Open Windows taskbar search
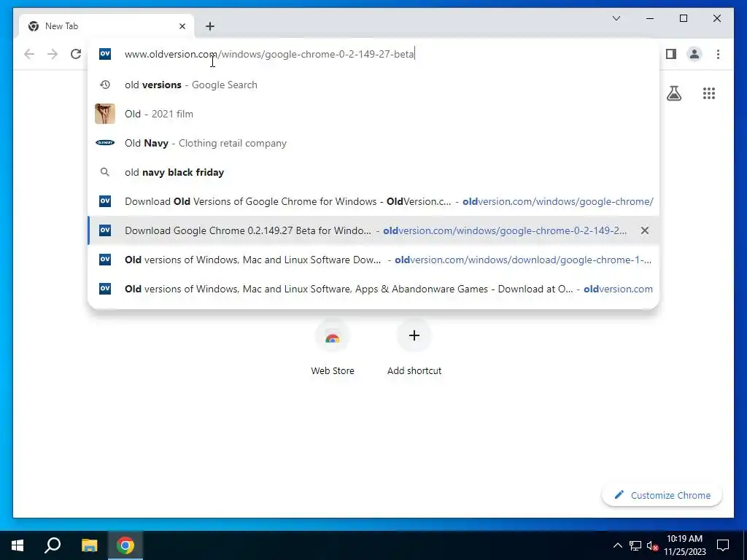Image resolution: width=747 pixels, height=560 pixels. 53,545
